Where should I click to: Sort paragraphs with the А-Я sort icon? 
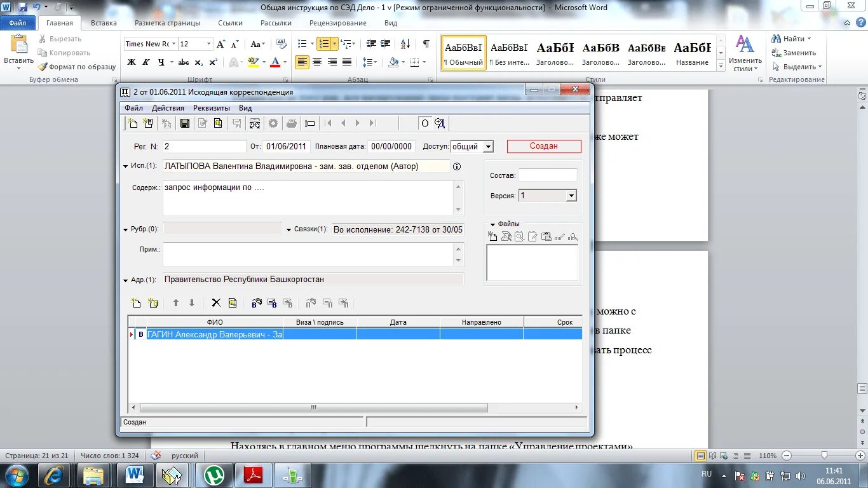click(407, 44)
